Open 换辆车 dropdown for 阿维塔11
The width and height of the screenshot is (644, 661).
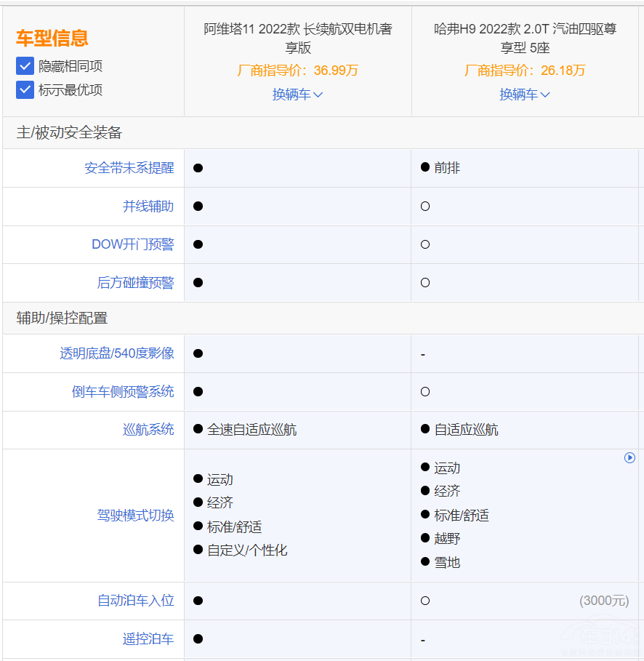pos(297,95)
